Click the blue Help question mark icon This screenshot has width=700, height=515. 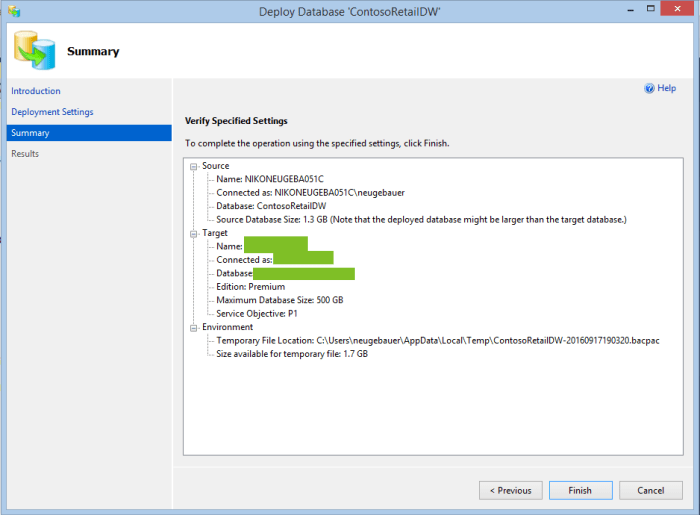(649, 89)
